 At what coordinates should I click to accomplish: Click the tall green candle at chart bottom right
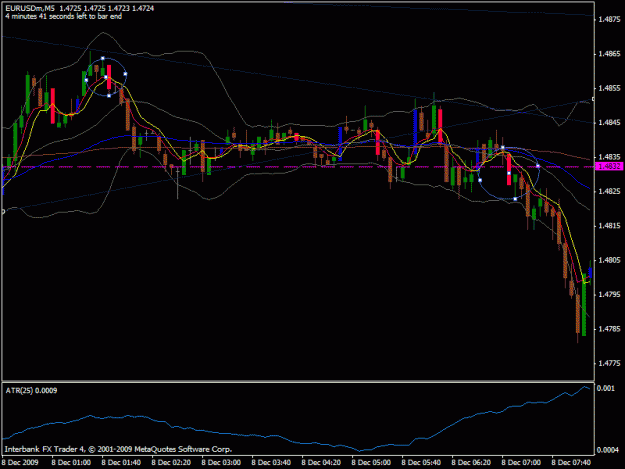coord(584,305)
